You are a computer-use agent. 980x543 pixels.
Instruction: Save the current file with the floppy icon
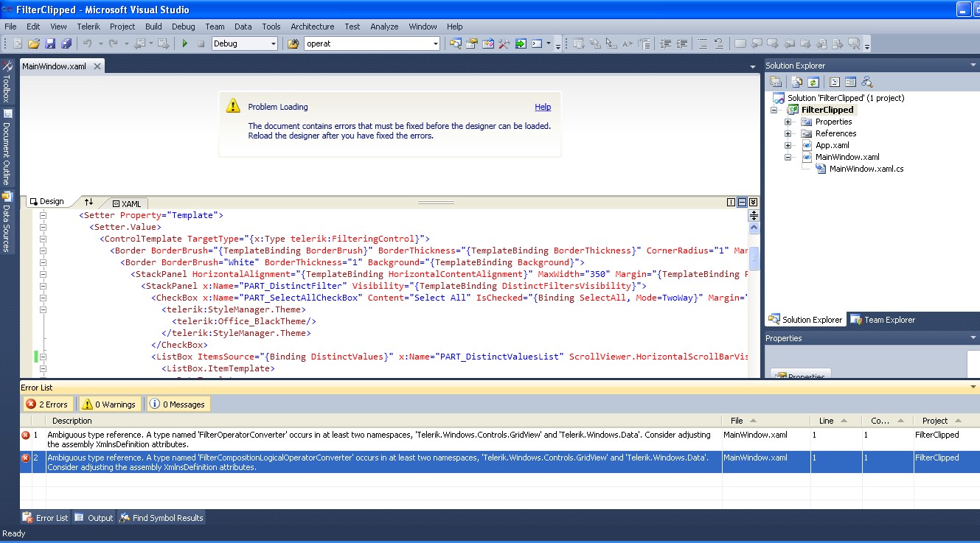coord(51,43)
